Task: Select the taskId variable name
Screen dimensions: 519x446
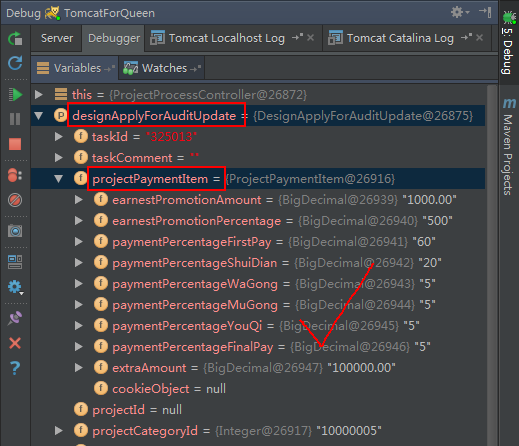Action: 110,137
